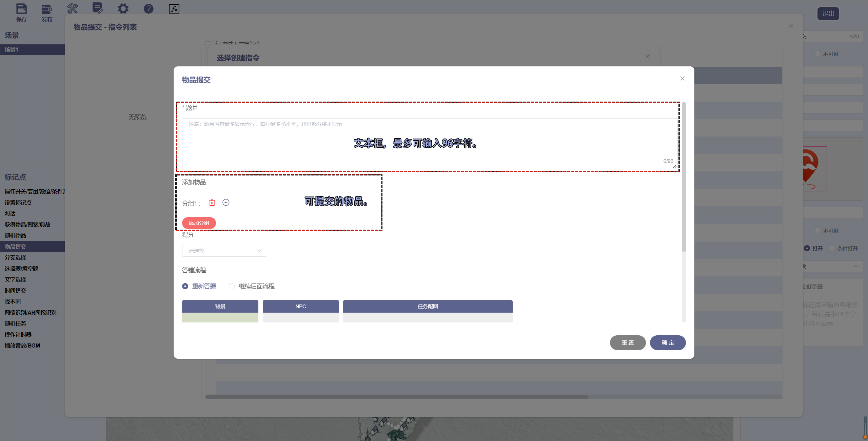This screenshot has height=441, width=868.
Task: Open the fx formula icon
Action: (x=174, y=8)
